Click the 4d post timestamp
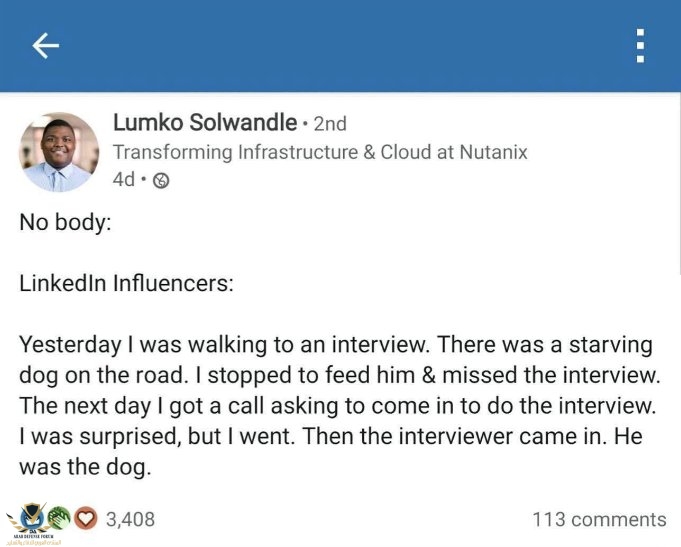Screen dimensions: 681x547 124,181
